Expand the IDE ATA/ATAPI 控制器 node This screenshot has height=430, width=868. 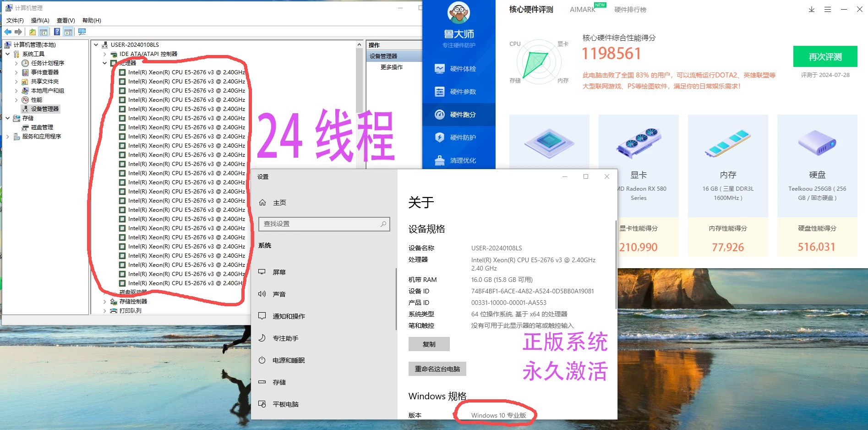pyautogui.click(x=104, y=54)
